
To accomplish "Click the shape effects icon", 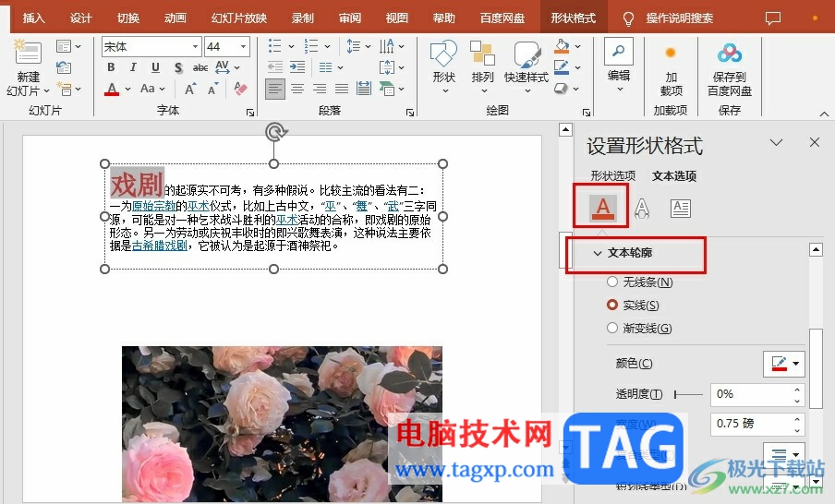I will pos(562,89).
